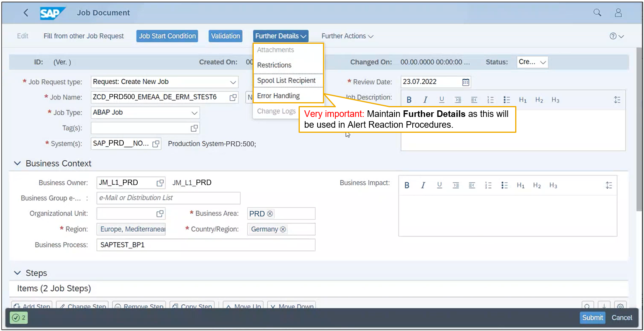Open value help for Job Name field
Viewport: 644px width, 331px height.
[x=233, y=98]
